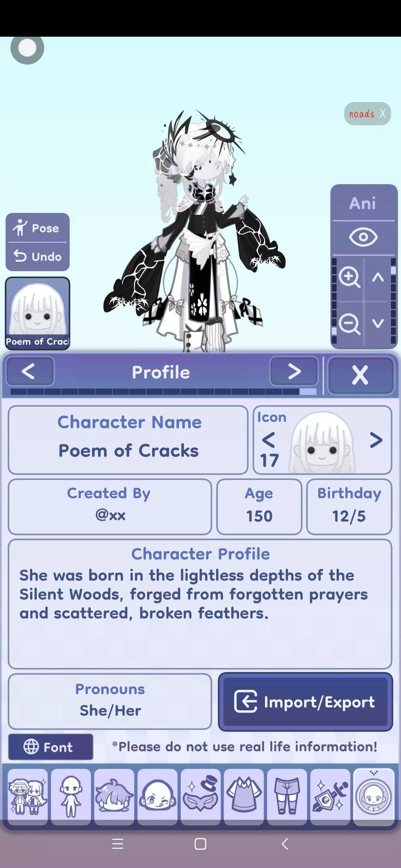Select the hat and mask accessories icon
401x868 pixels.
(x=200, y=796)
